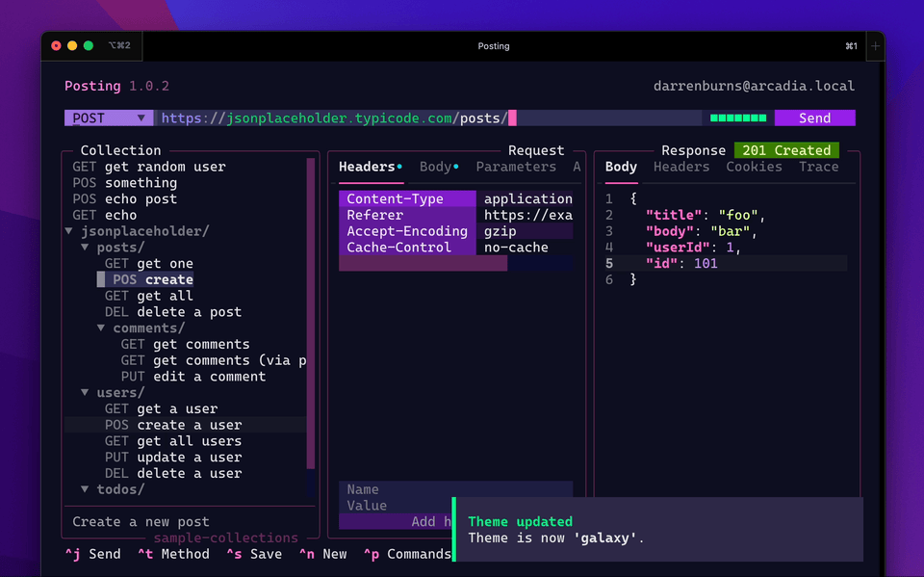The image size is (924, 577).
Task: Open the response Headers tab
Action: pyautogui.click(x=680, y=166)
